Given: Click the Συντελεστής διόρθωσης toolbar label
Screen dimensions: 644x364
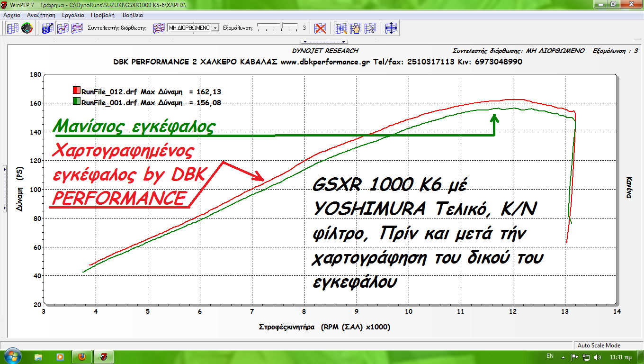Looking at the screenshot, I should point(117,28).
